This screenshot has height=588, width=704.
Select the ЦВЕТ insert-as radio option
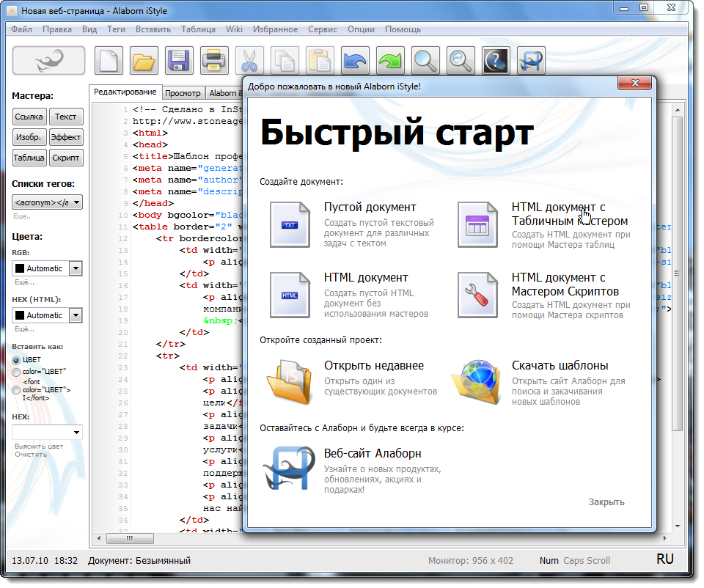pos(16,361)
